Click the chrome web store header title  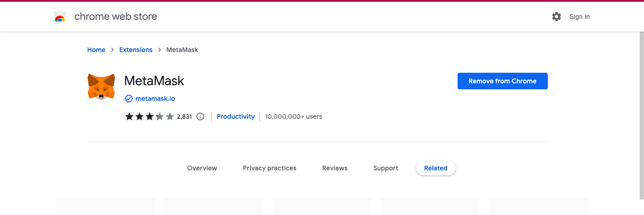coord(116,17)
